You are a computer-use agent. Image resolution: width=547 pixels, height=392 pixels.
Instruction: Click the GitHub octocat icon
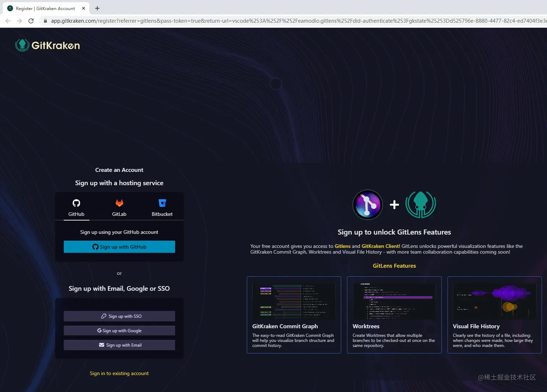76,203
